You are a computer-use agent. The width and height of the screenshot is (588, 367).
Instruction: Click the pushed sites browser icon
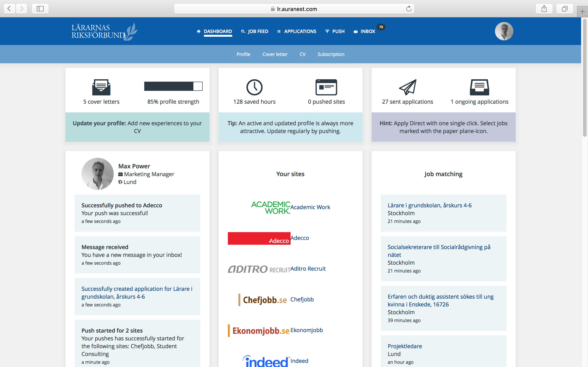[326, 87]
